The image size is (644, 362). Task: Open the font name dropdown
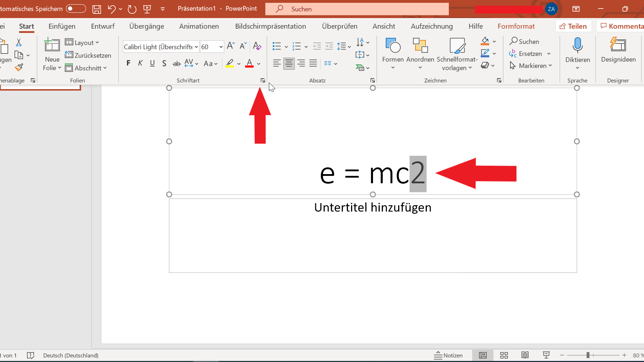pos(196,47)
